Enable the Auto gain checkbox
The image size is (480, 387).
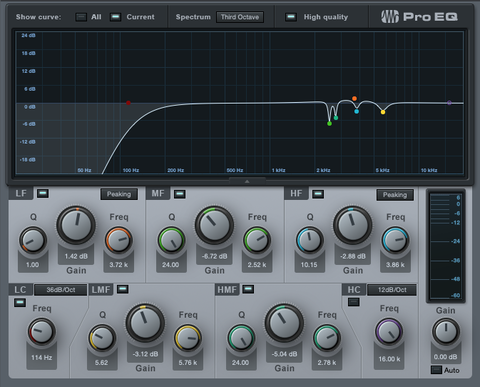click(436, 370)
